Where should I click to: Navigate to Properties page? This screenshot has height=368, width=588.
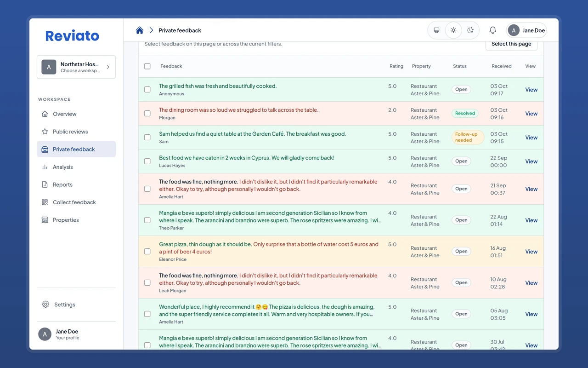click(x=76, y=220)
